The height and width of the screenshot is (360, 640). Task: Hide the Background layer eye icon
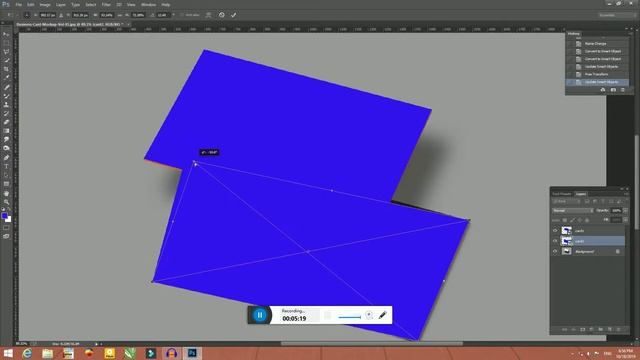pyautogui.click(x=555, y=251)
